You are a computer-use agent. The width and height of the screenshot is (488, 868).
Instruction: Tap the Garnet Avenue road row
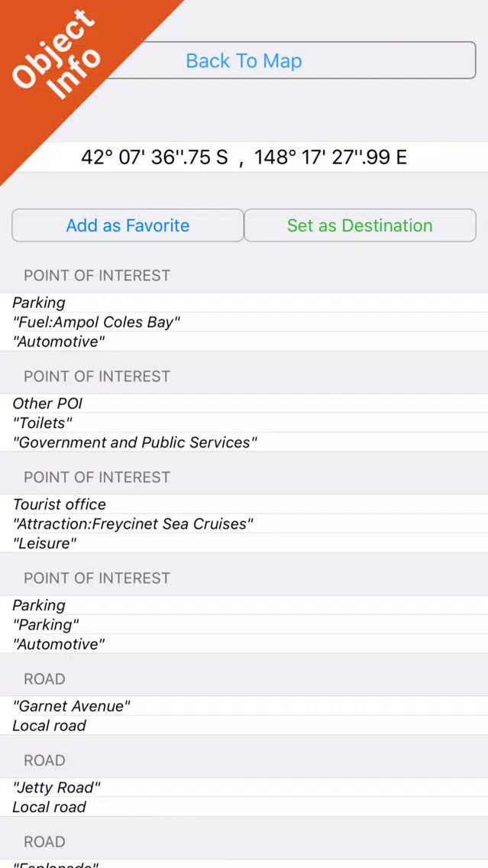pos(244,706)
